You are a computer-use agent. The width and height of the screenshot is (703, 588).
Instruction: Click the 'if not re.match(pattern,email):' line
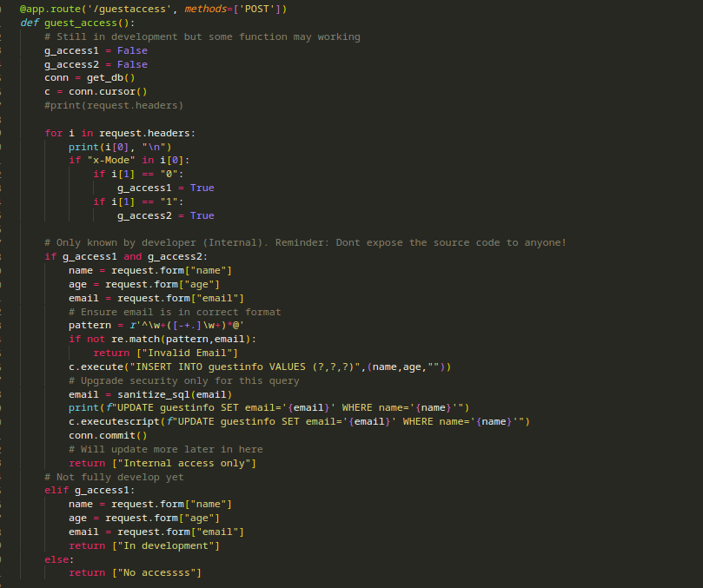click(162, 340)
